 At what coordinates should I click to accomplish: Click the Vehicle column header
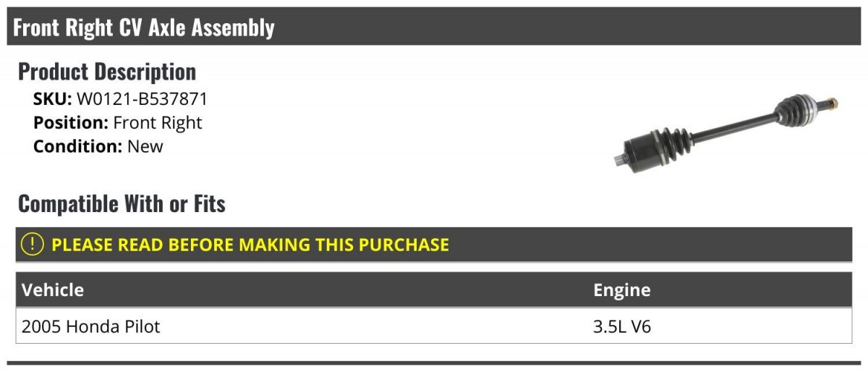coord(53,290)
